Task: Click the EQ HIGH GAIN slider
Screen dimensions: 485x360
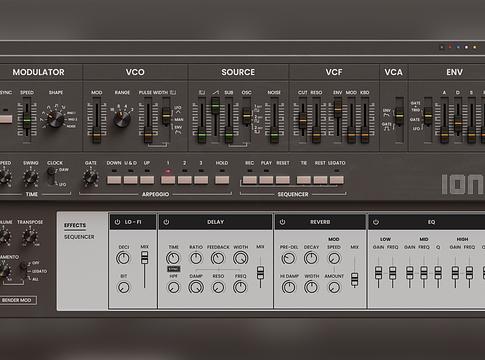Action: click(455, 273)
